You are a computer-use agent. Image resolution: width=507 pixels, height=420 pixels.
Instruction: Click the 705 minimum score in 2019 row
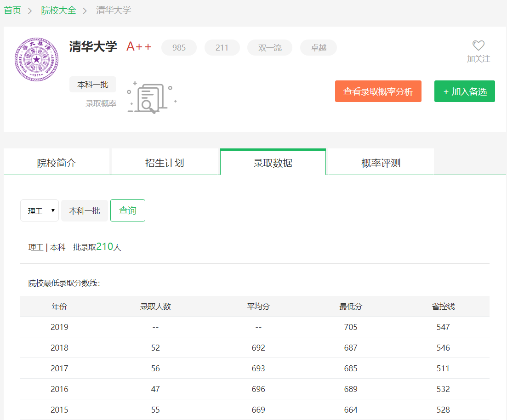click(351, 327)
